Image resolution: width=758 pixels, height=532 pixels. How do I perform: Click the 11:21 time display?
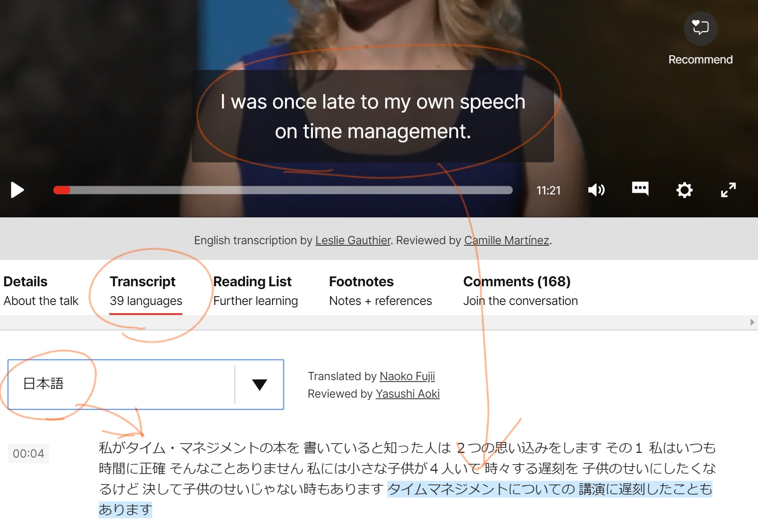pos(548,190)
